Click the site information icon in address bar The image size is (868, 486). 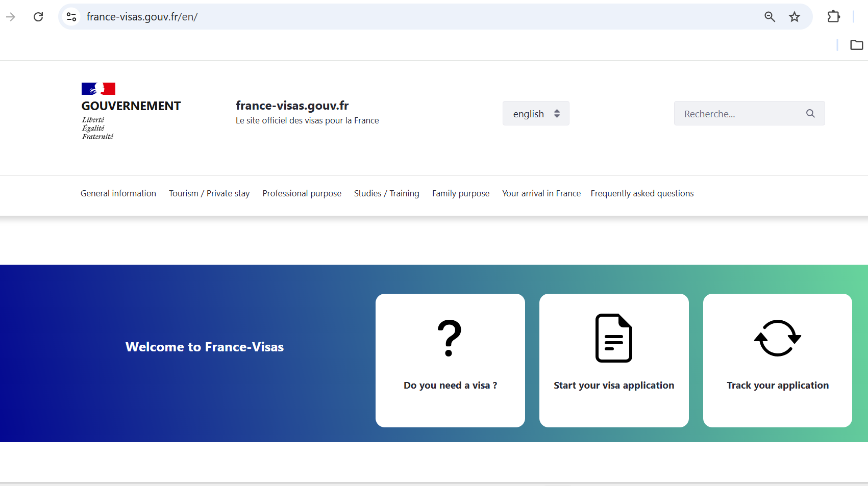71,17
